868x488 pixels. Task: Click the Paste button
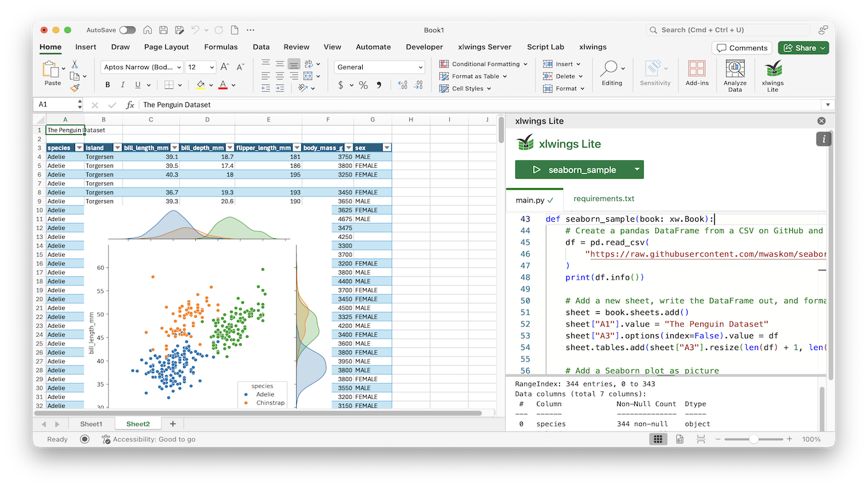[52, 74]
